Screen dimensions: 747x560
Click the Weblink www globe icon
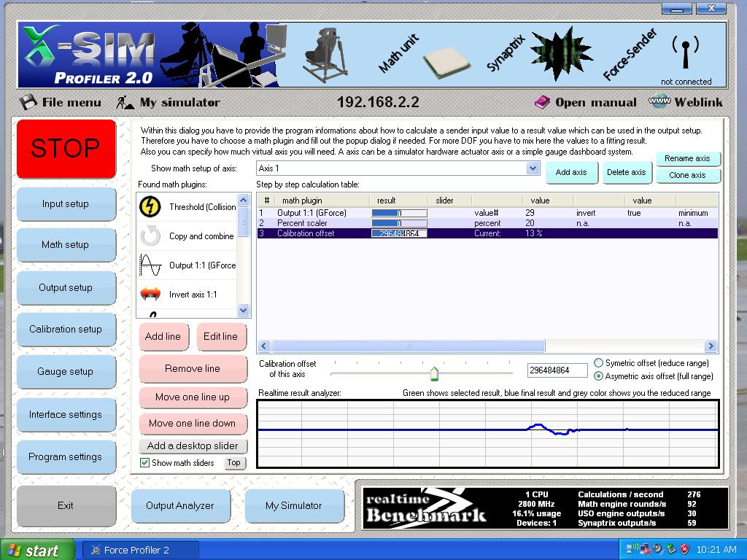[659, 101]
